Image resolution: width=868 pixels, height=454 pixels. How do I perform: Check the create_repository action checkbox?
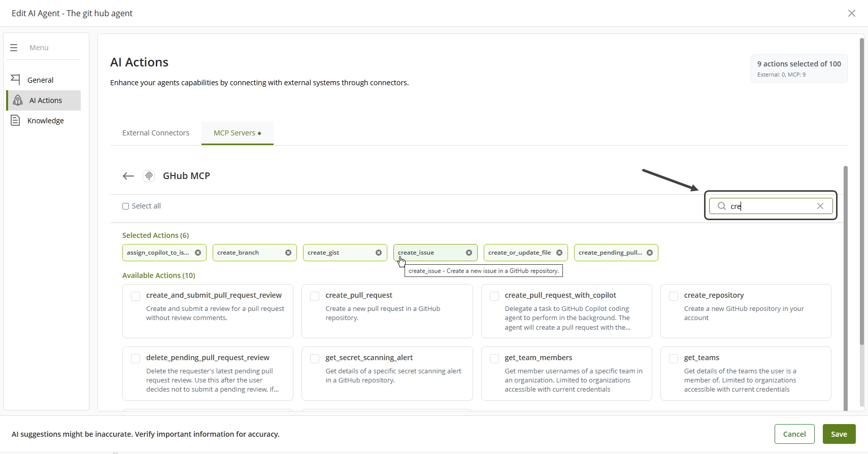click(674, 296)
